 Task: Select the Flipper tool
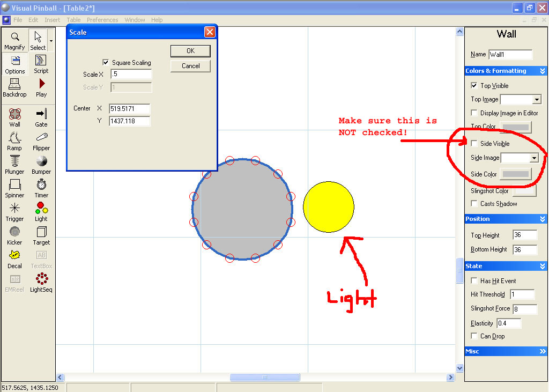pos(41,140)
